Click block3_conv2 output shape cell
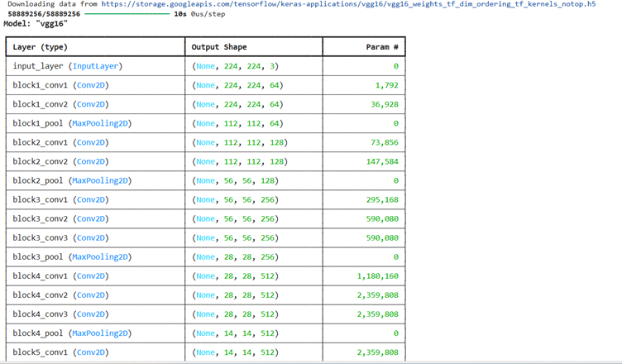The height and width of the screenshot is (364, 622). tap(236, 218)
